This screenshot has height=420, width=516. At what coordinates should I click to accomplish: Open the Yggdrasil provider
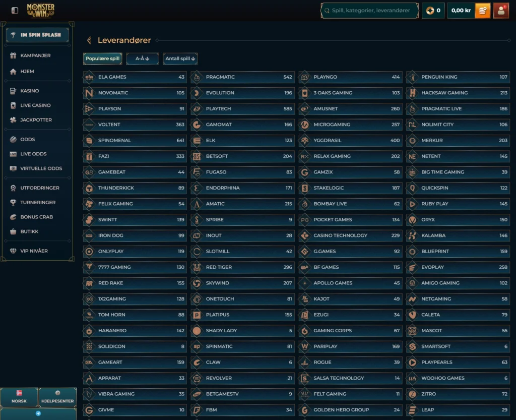pyautogui.click(x=351, y=141)
